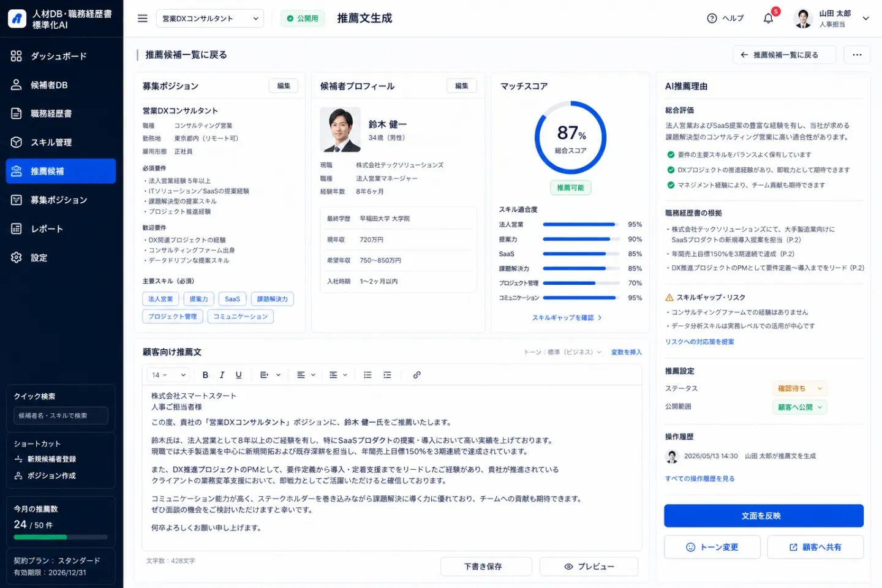Toggle the 公開用 status badge
882x588 pixels.
[x=303, y=18]
